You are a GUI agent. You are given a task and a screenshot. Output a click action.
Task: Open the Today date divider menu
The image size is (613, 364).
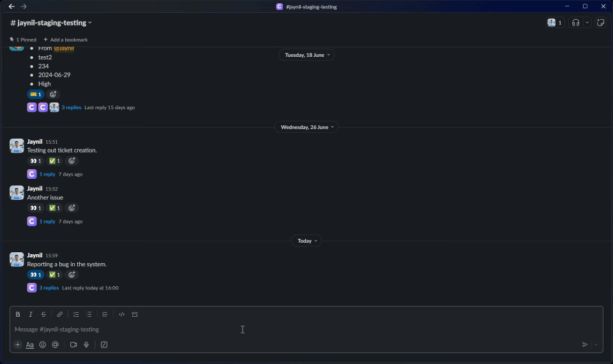pos(306,241)
